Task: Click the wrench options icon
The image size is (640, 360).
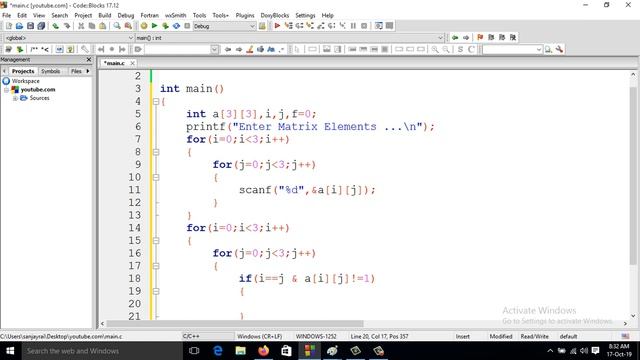Action: 559,49
